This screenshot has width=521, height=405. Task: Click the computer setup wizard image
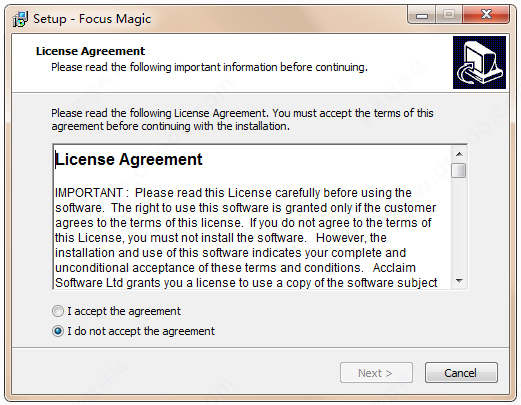point(479,62)
